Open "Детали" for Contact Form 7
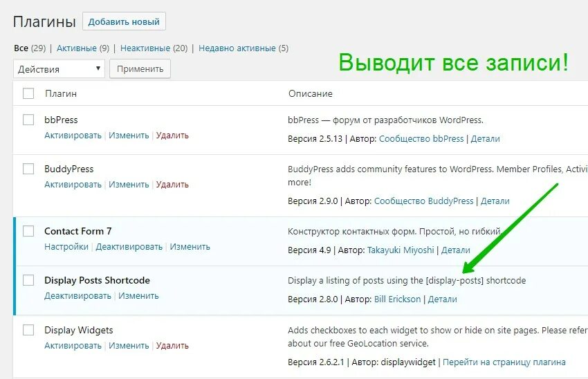 pos(455,250)
